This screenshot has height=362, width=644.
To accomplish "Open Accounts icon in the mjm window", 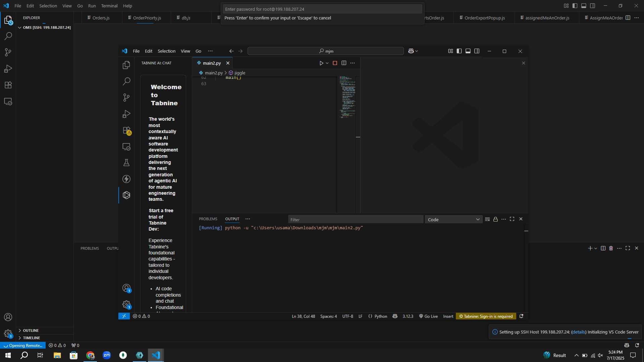I will (x=126, y=288).
